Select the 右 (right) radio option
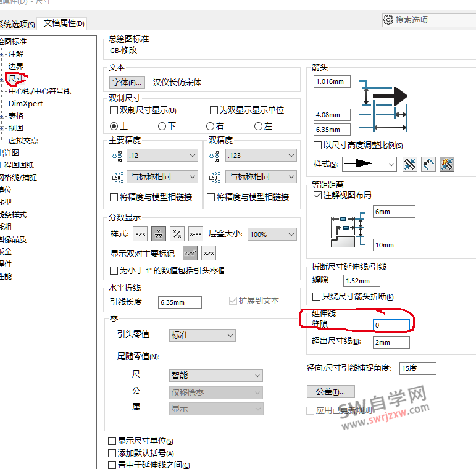Screen dimensions: 476x469 click(x=210, y=127)
